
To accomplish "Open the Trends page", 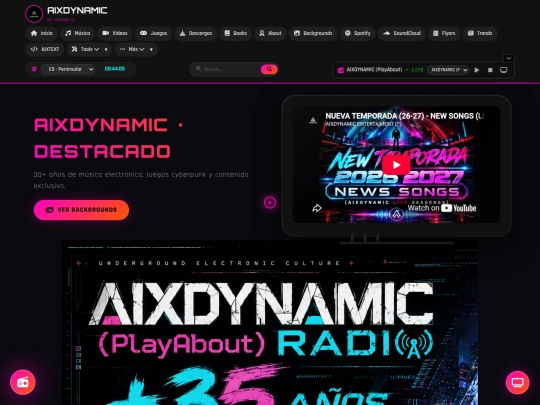I will coord(480,33).
